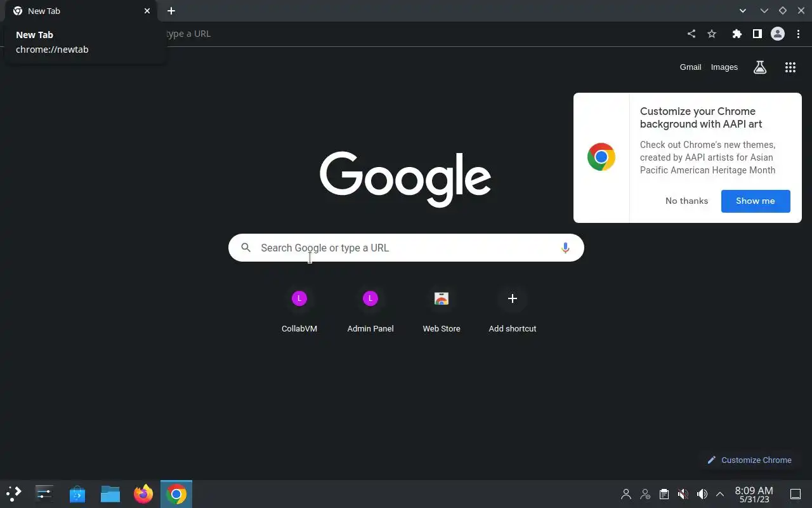Viewport: 812px width, 508px height.
Task: Open Chrome three-dot menu
Action: click(x=798, y=34)
